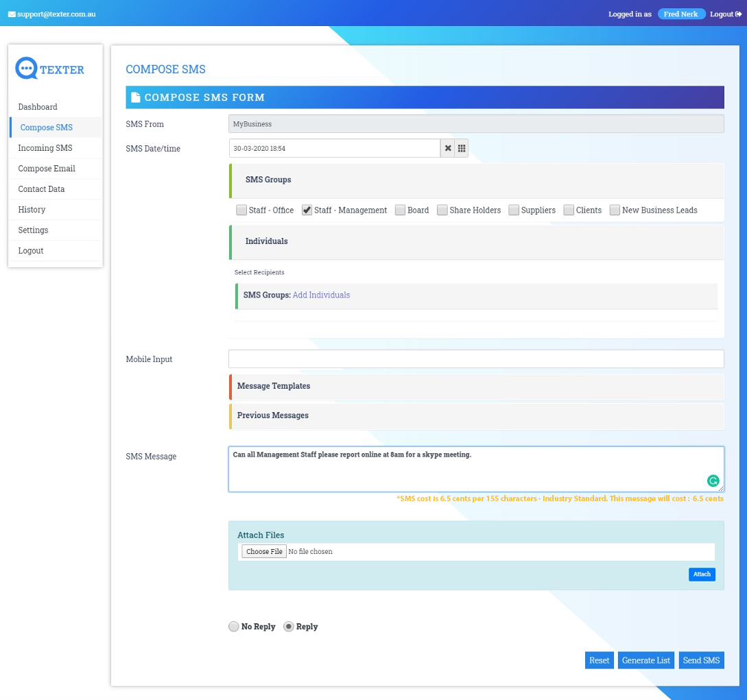Screen dimensions: 747x700
Task: Click the Add Individuals link
Action: point(321,295)
